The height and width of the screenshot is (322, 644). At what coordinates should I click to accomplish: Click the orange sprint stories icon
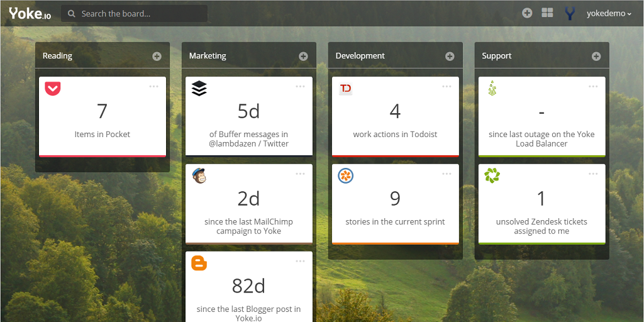point(345,176)
